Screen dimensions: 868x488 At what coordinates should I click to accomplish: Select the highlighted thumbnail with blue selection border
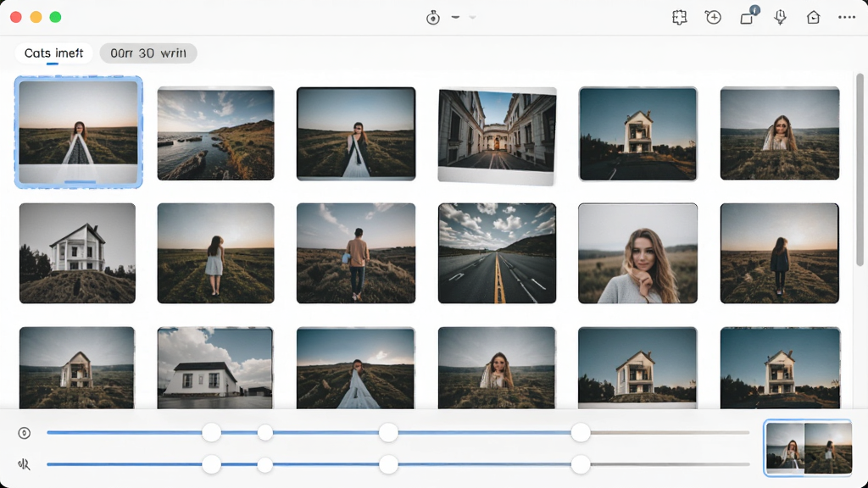tap(78, 132)
